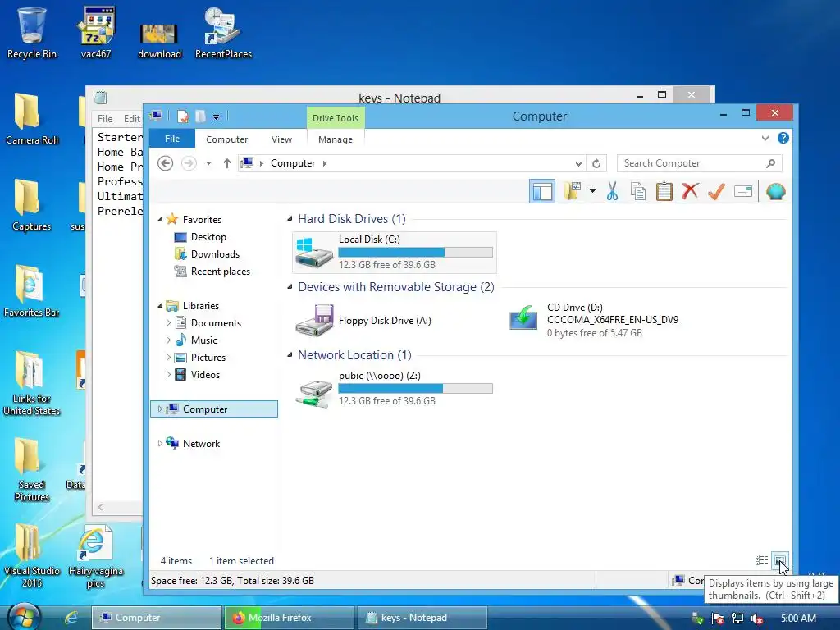The image size is (840, 630).
Task: Click in the Search Computer field
Action: (700, 163)
